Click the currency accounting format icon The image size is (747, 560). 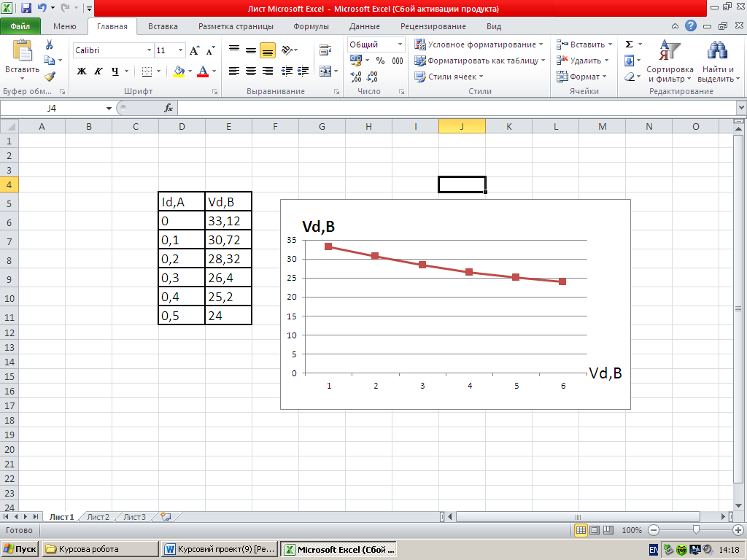pyautogui.click(x=356, y=61)
